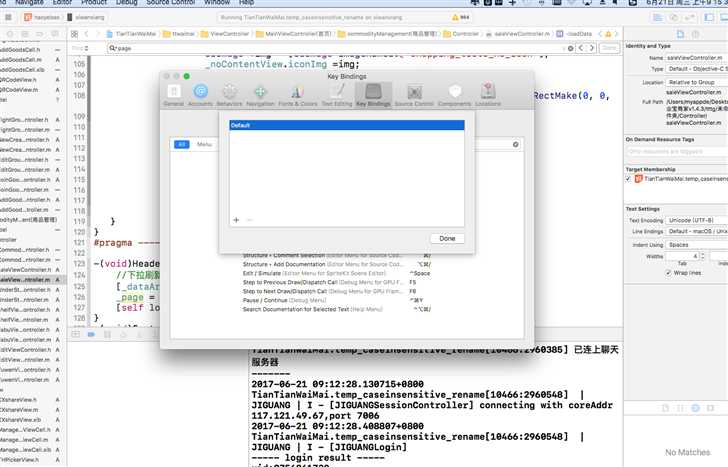
Task: Show the File inspector tab
Action: (x=680, y=34)
